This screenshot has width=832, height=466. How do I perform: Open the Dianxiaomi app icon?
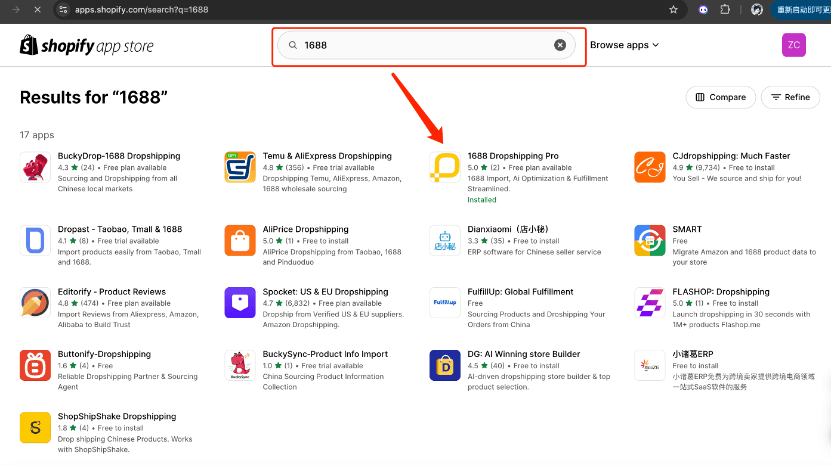445,240
